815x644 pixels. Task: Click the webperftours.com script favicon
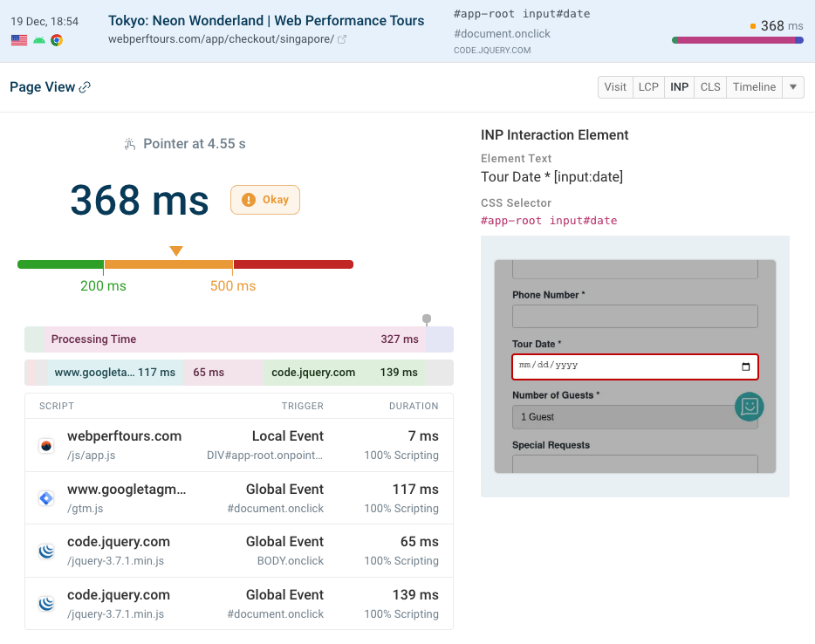(47, 445)
